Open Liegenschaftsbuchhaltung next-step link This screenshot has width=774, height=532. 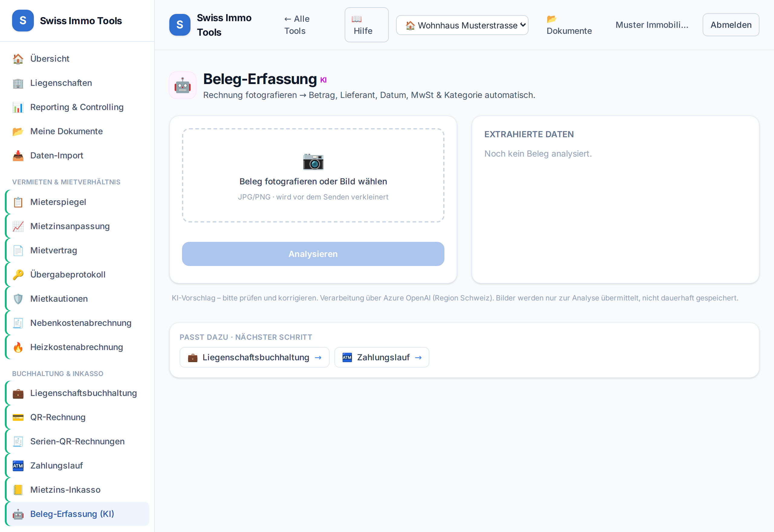point(254,357)
